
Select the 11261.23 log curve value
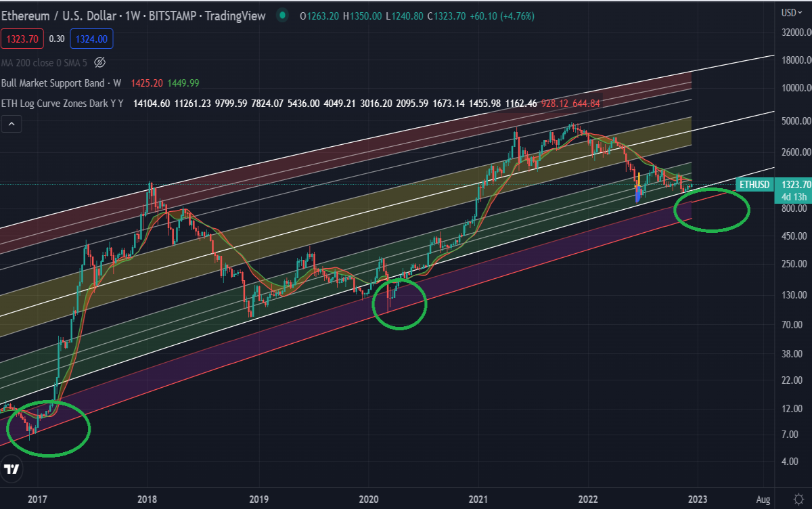(192, 104)
